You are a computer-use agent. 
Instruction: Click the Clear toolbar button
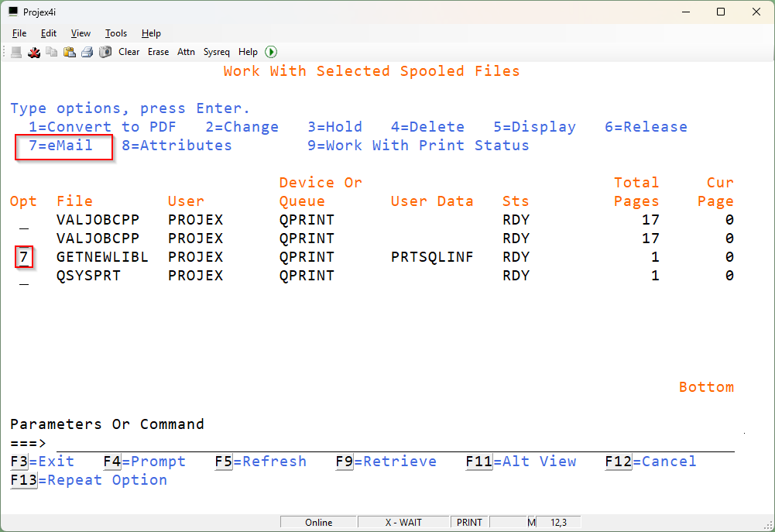[x=129, y=52]
